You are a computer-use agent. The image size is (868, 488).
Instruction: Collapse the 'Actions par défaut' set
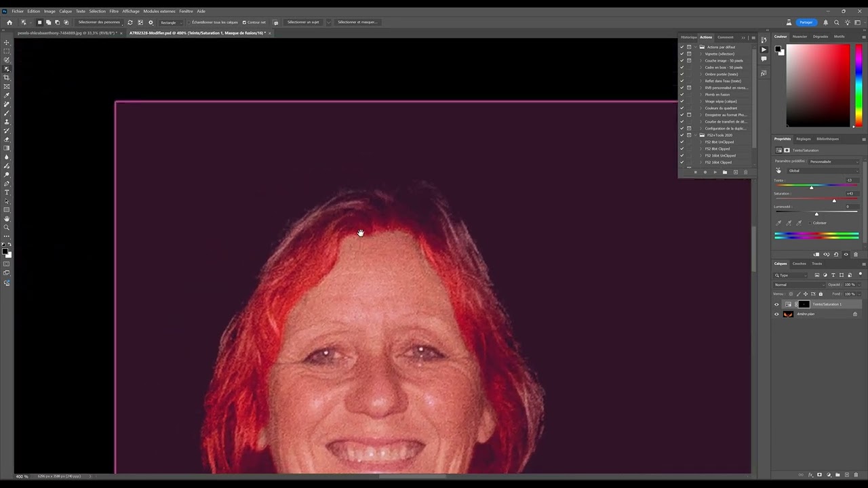[696, 47]
